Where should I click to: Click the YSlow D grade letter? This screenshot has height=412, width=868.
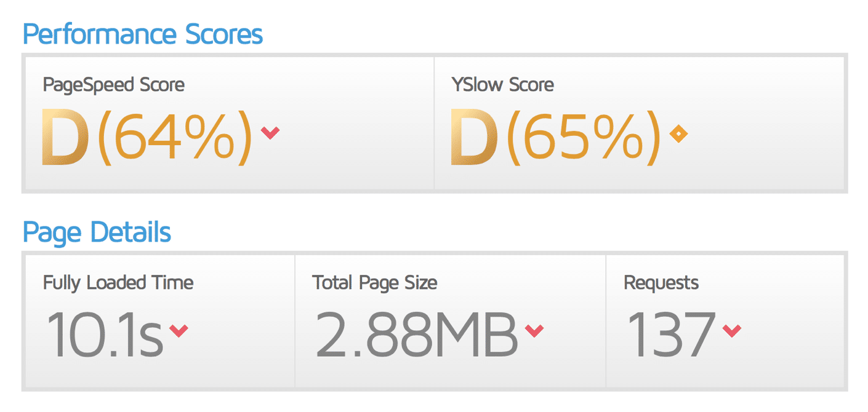click(x=474, y=137)
